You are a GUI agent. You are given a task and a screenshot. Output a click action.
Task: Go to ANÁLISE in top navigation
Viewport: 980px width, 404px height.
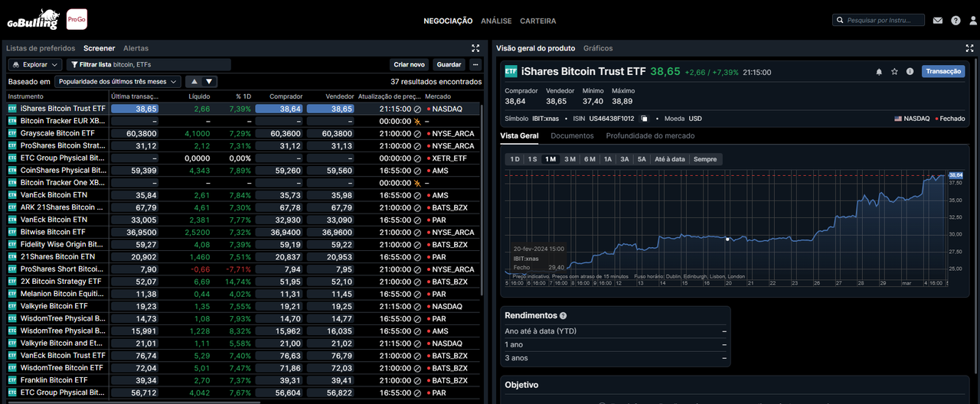coord(496,21)
